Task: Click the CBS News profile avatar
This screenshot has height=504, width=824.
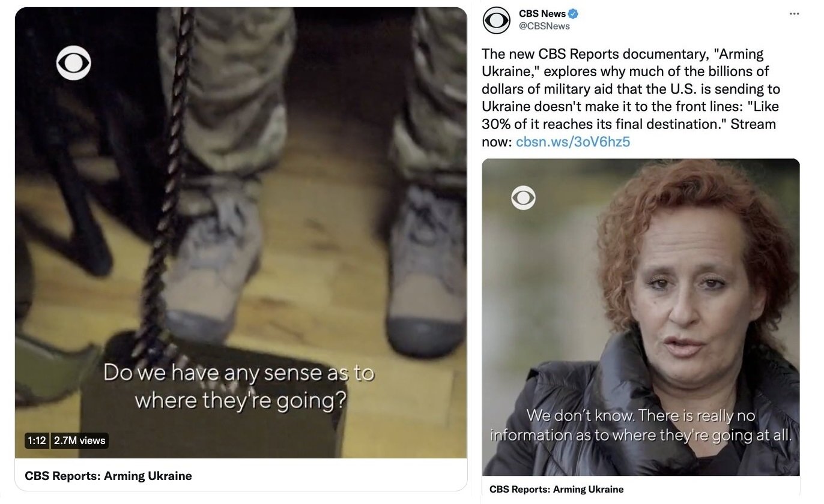Action: [x=497, y=20]
